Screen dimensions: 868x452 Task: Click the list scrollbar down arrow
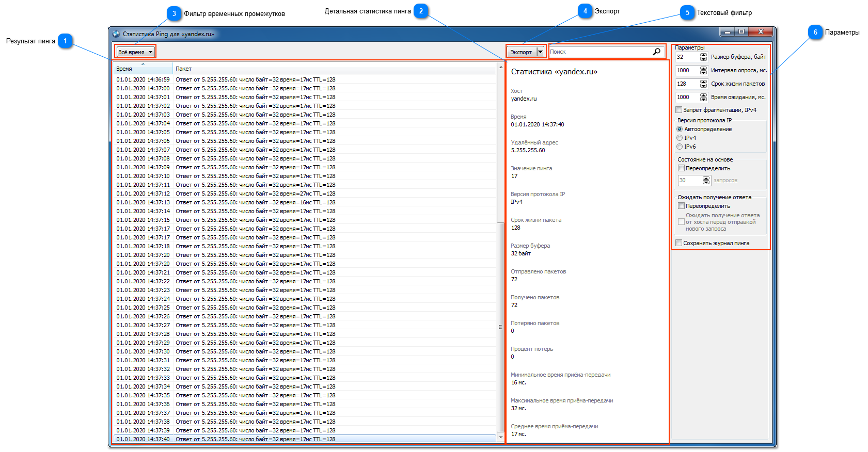point(500,438)
